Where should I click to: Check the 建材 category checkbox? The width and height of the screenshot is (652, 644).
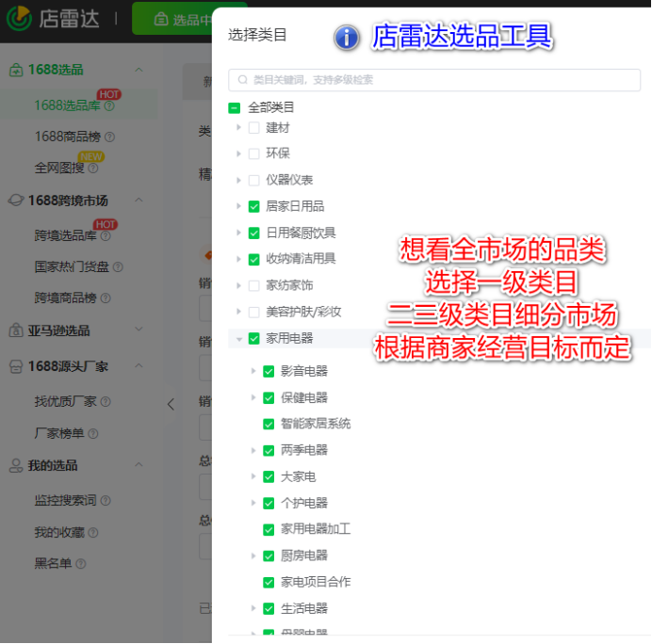[x=254, y=127]
